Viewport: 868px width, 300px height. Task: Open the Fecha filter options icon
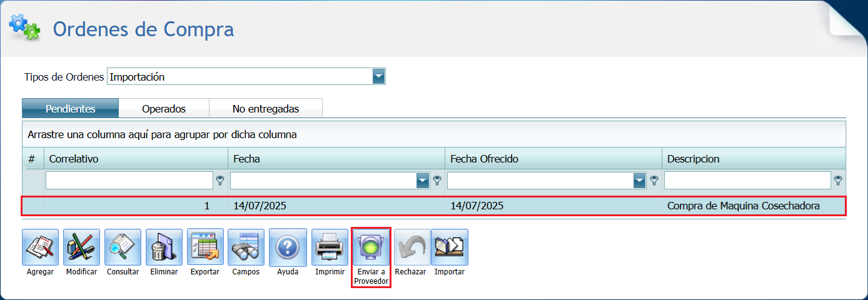(x=437, y=181)
